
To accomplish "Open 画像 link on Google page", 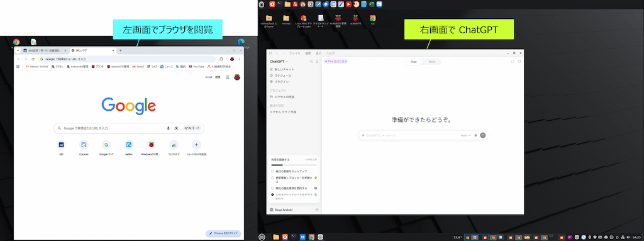I will 218,77.
